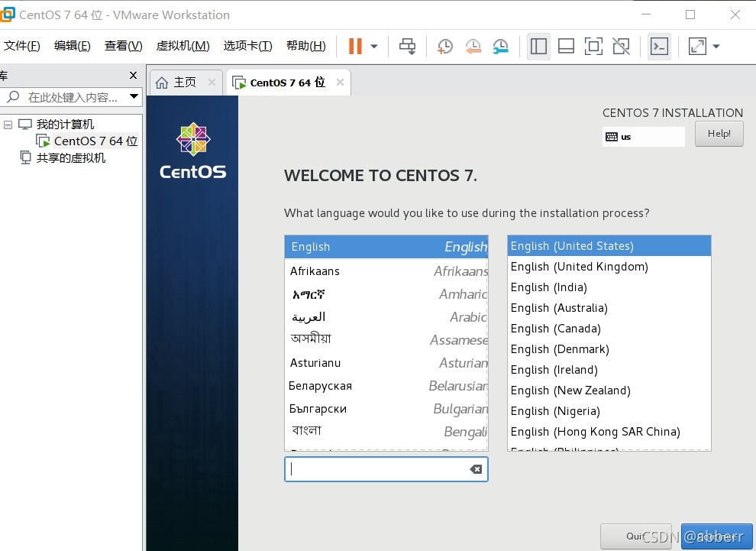Revert VM to previous snapshot

click(x=473, y=47)
